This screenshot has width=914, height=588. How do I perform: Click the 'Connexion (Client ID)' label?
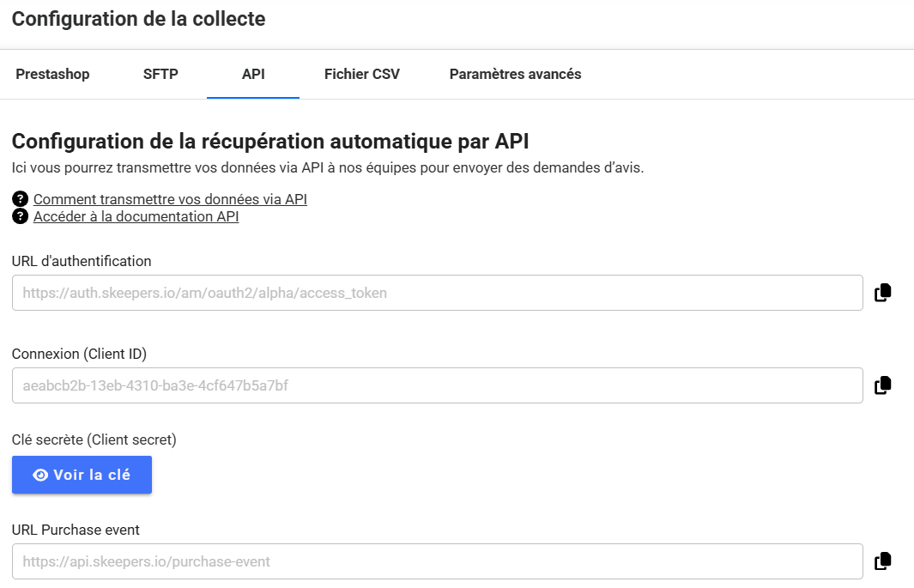click(x=80, y=353)
